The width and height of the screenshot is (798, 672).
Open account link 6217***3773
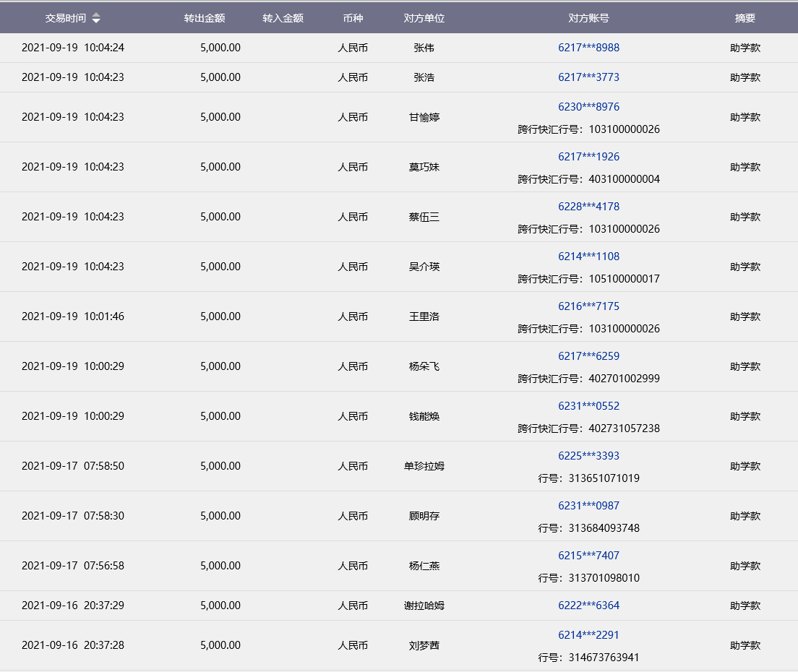click(x=588, y=77)
